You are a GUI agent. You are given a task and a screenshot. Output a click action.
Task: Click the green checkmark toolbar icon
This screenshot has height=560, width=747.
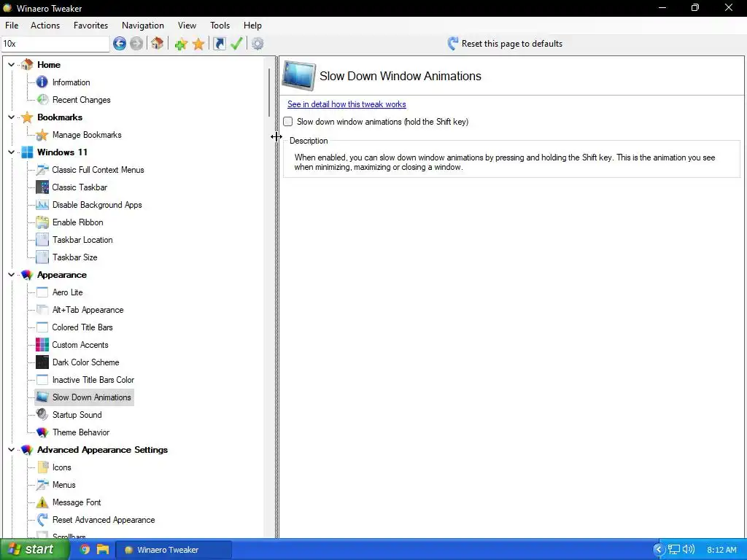pyautogui.click(x=236, y=44)
